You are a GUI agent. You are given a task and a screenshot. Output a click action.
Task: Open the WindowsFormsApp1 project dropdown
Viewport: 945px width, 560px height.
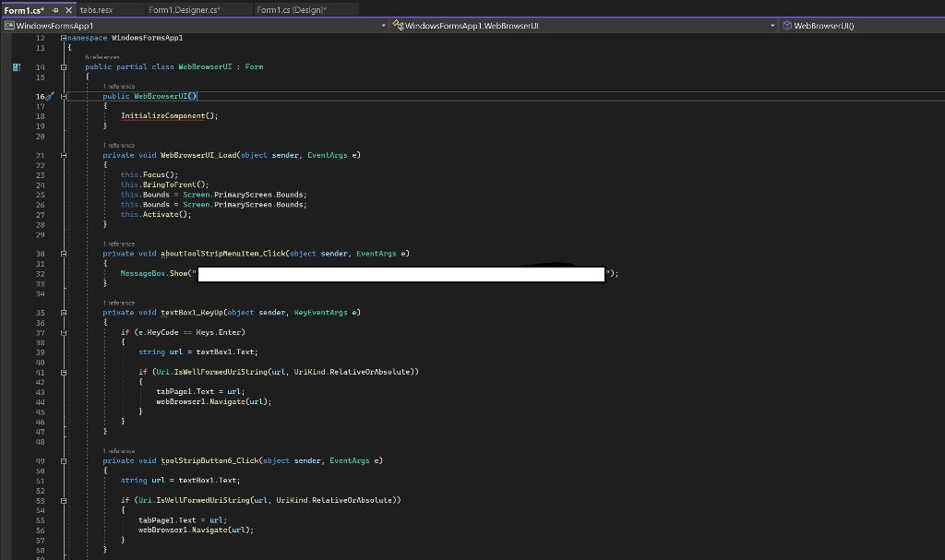[383, 25]
